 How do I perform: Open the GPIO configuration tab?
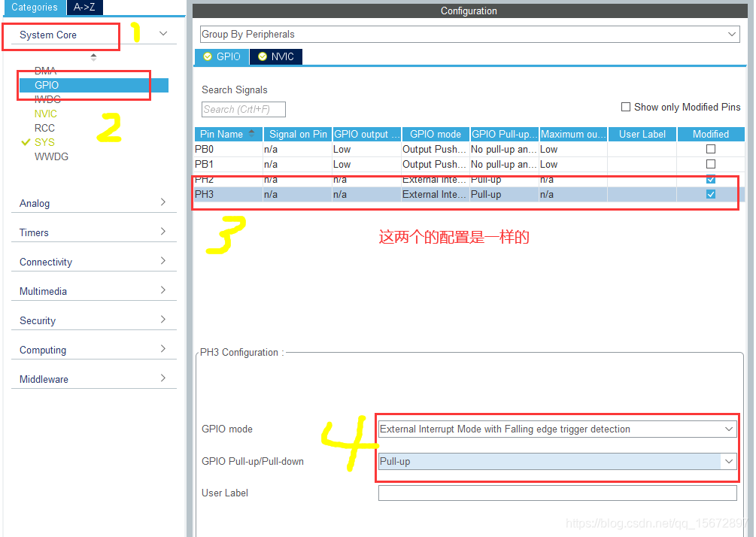tap(222, 56)
